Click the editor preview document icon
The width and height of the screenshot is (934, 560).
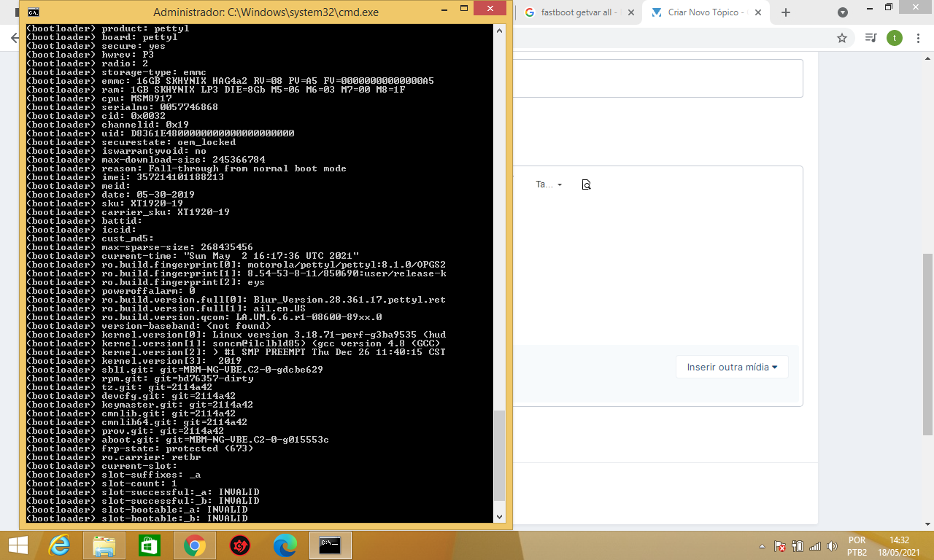[x=586, y=184]
